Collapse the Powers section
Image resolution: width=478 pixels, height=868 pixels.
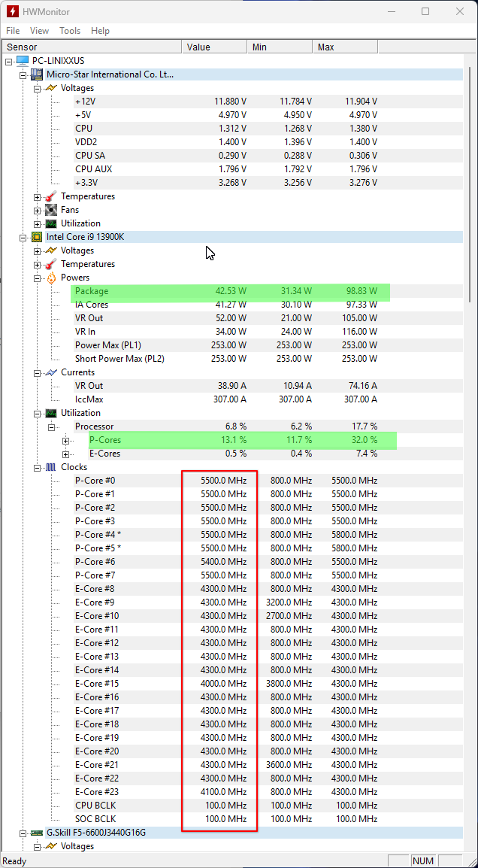click(x=37, y=278)
